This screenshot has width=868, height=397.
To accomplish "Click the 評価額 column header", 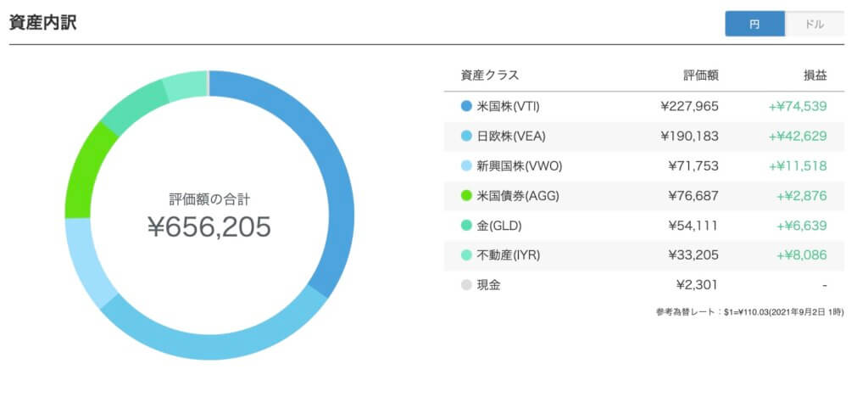I will point(701,75).
